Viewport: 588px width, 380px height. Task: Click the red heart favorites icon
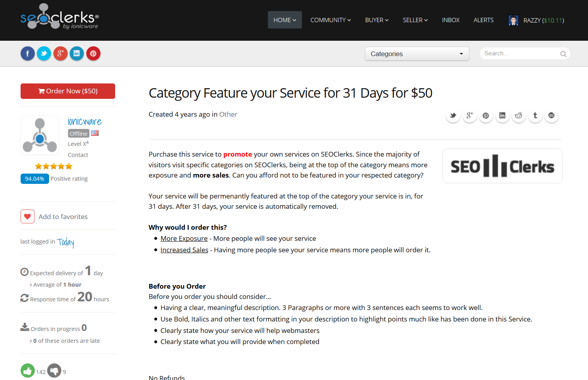27,216
